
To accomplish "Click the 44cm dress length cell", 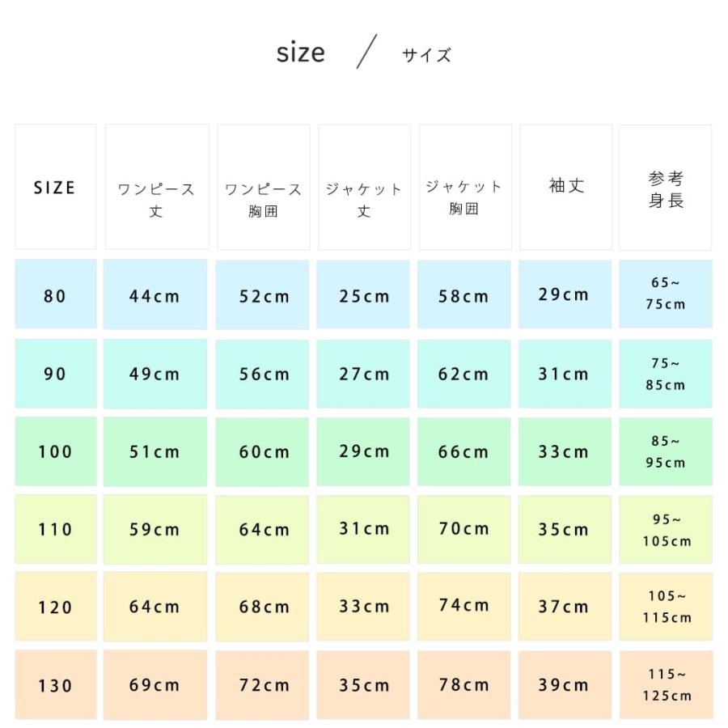I will [x=155, y=295].
